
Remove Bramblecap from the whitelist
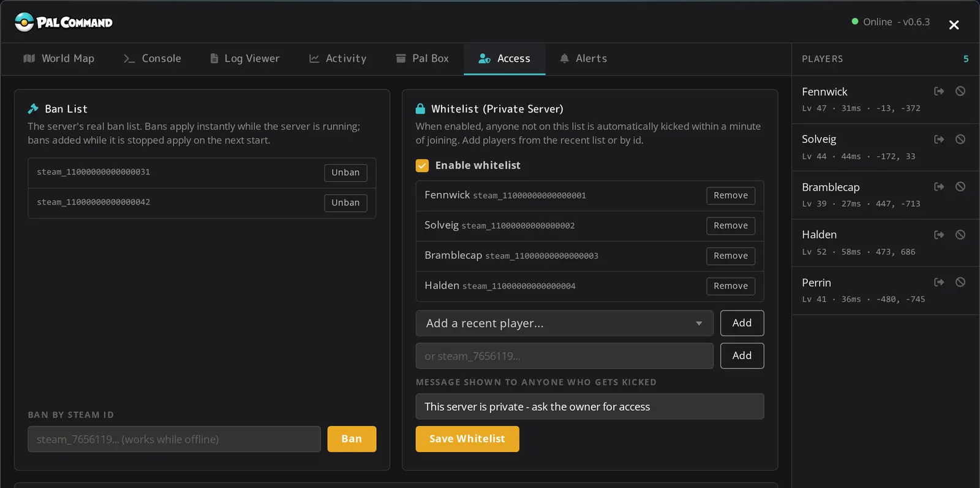tap(731, 256)
